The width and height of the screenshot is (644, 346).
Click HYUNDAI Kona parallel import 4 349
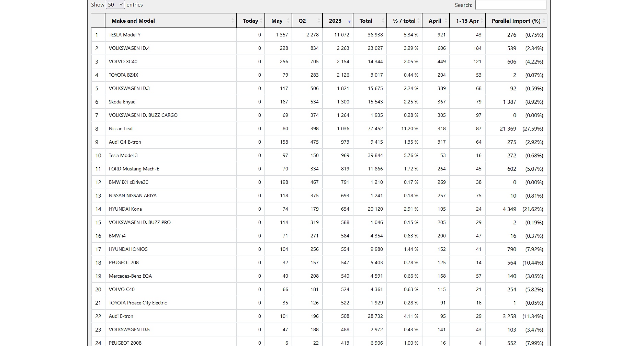click(x=509, y=209)
